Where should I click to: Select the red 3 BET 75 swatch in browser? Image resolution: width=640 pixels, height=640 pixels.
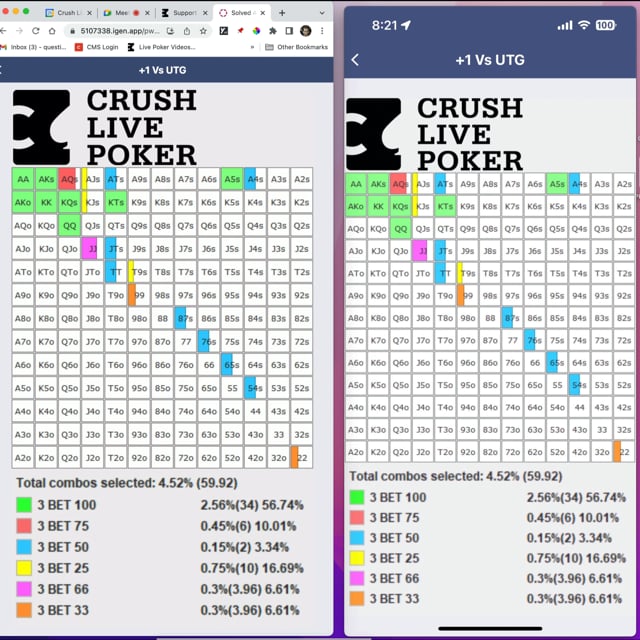click(24, 526)
